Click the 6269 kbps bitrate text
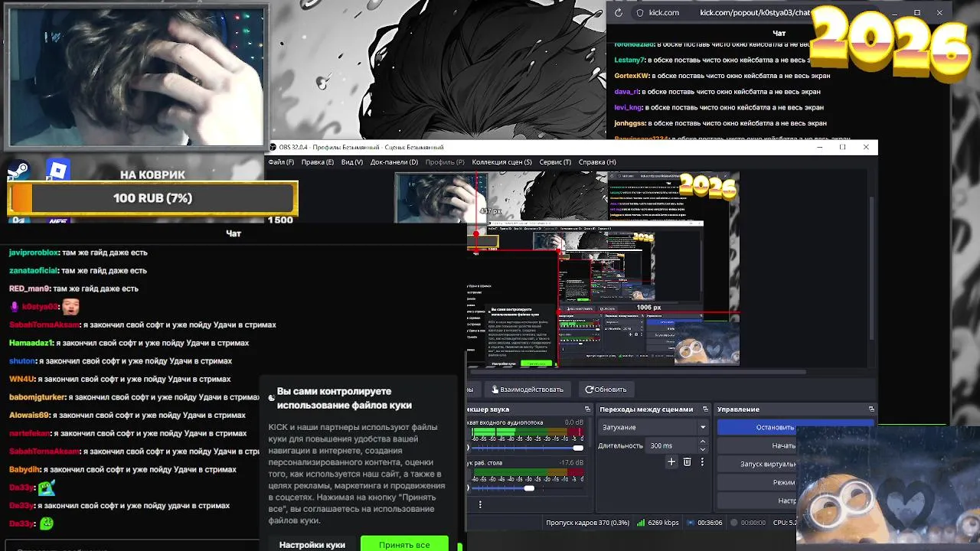 tap(664, 523)
